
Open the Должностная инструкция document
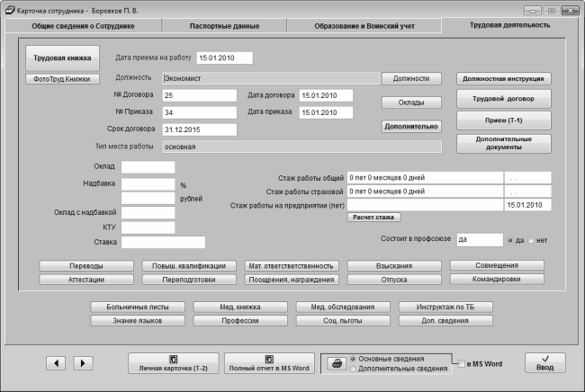pyautogui.click(x=503, y=78)
